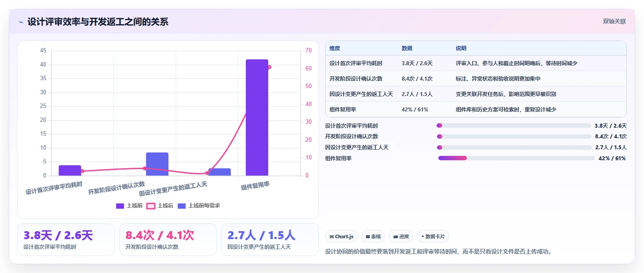Screen dimensions: 644x273
Task: Click table cell 8.4次 / 4.1次
Action: 417,79
